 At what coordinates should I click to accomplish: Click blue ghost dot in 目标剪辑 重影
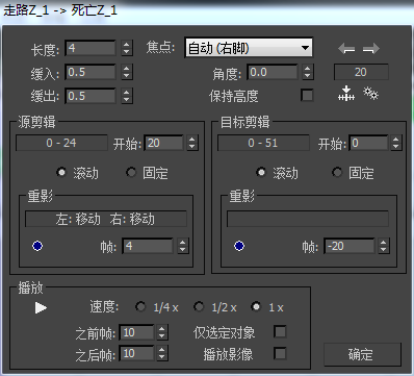239,246
